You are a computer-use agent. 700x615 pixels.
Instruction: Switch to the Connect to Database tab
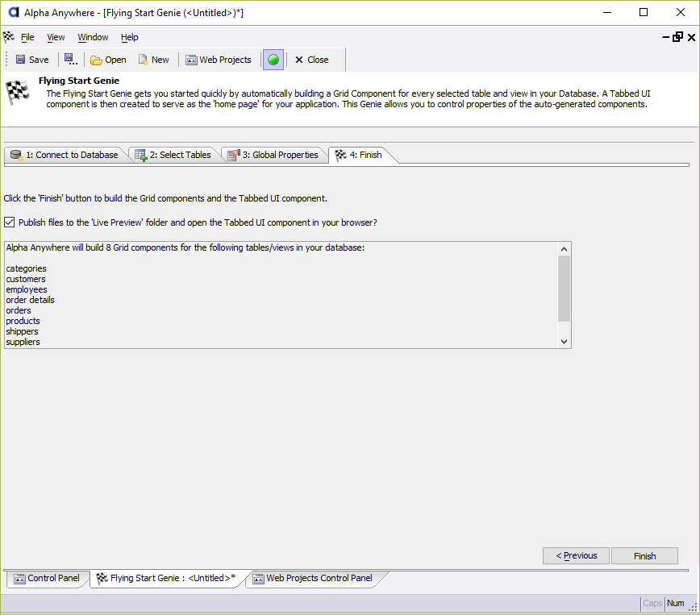[x=65, y=155]
